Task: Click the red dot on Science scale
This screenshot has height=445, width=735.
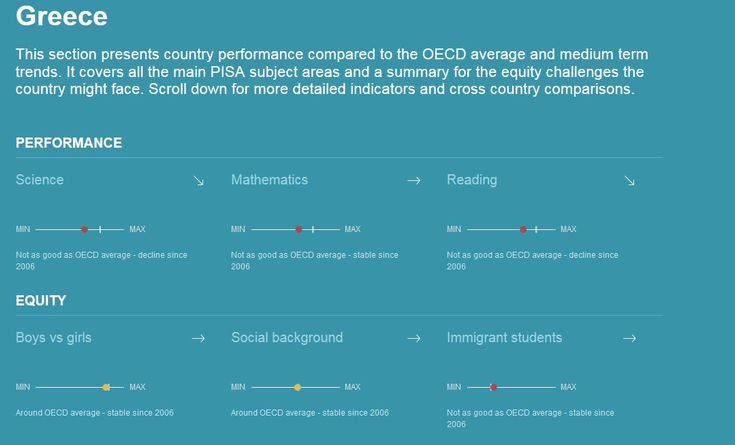Action: pos(84,229)
